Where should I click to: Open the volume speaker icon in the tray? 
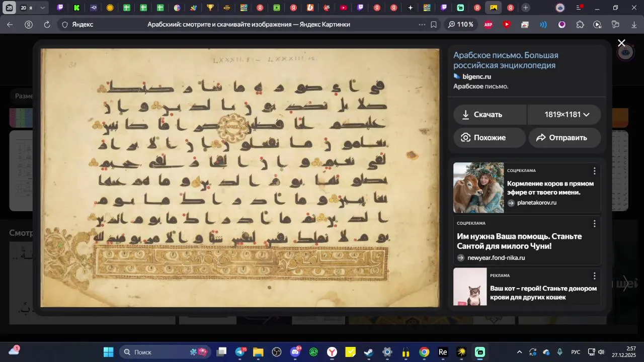[x=601, y=352]
